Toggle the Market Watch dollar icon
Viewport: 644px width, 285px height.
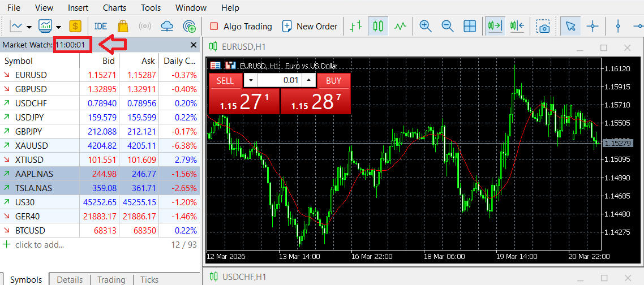(x=75, y=26)
